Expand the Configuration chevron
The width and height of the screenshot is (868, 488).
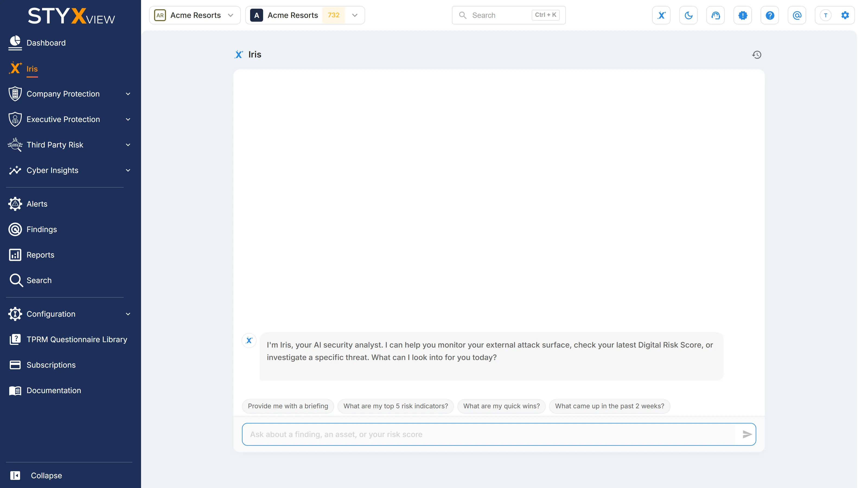point(128,314)
